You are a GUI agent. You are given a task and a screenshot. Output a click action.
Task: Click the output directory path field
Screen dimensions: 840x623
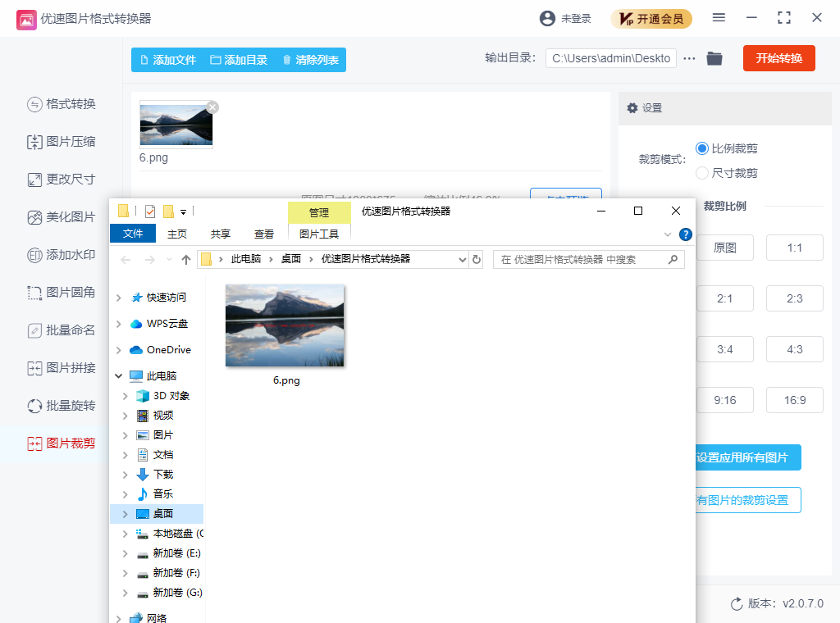click(x=610, y=58)
